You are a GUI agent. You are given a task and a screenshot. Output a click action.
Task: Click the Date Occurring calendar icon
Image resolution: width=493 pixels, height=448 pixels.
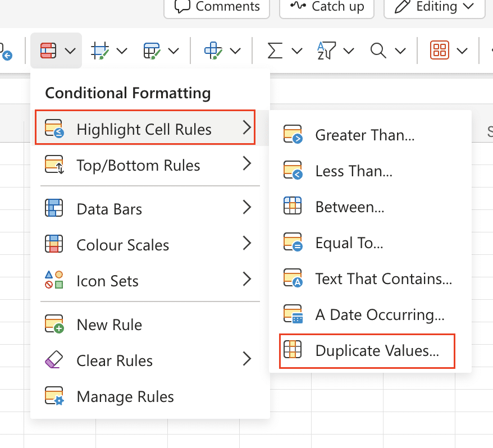293,314
